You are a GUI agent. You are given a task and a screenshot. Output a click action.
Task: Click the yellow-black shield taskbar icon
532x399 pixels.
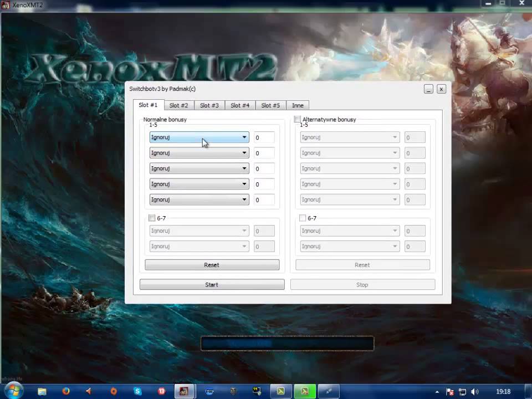(257, 391)
